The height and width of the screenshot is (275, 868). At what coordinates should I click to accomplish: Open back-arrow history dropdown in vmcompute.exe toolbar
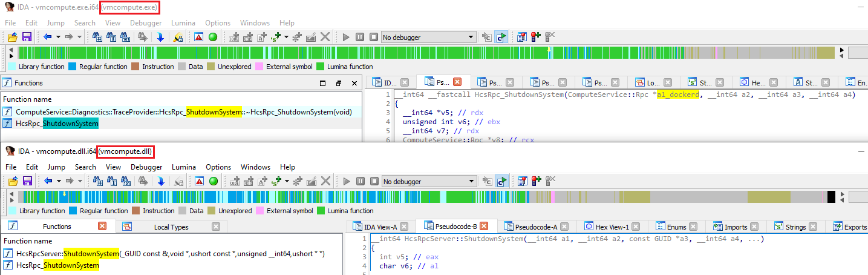[59, 37]
